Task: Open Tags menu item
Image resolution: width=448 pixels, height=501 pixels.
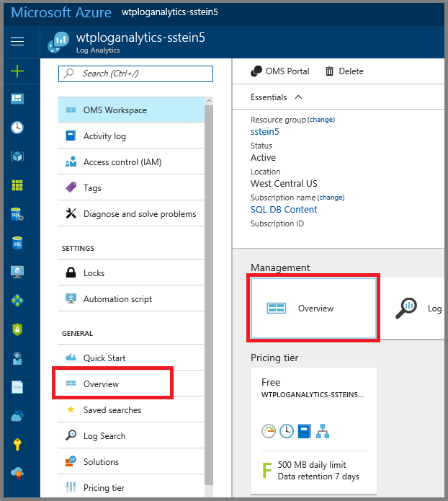Action: 131,188
